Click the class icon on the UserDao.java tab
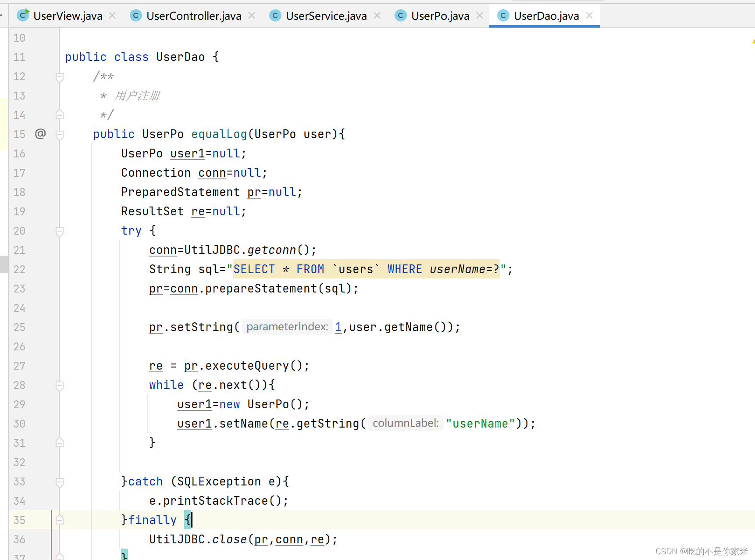755x560 pixels. point(503,15)
